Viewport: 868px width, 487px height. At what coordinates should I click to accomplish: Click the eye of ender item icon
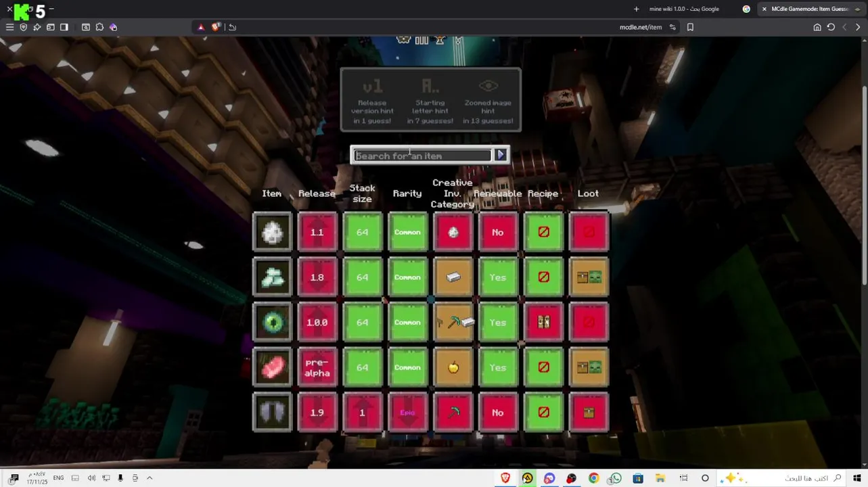[272, 323]
